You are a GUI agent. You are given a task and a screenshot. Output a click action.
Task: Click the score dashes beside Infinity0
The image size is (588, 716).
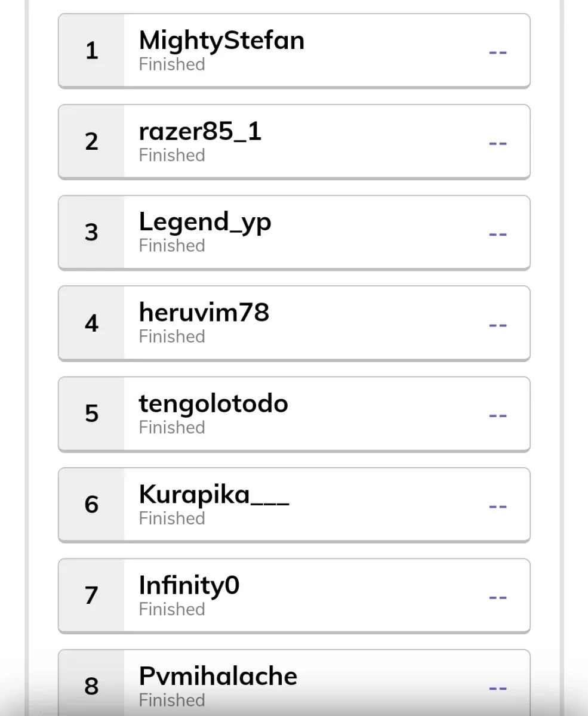point(498,597)
